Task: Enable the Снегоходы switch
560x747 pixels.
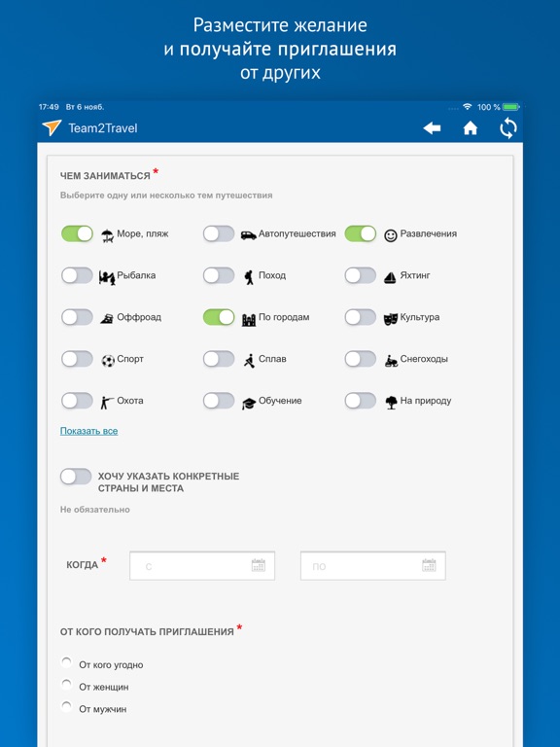Action: click(361, 359)
